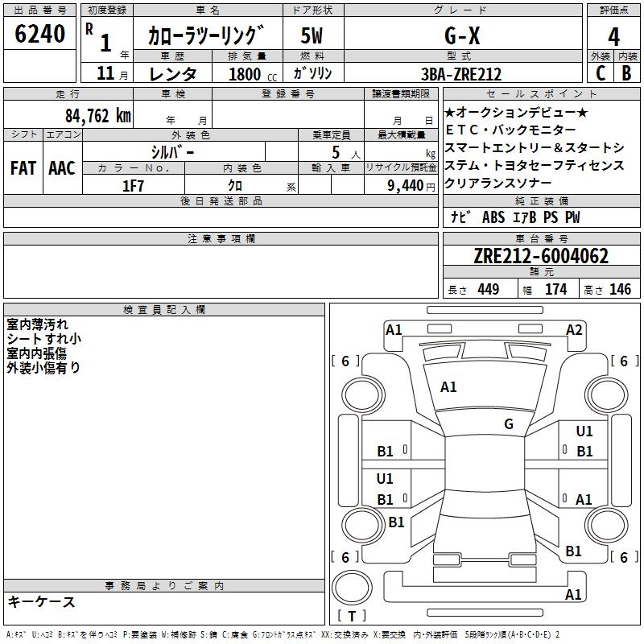Select displacement value 1800 cc
644x644 pixels.
[253, 74]
